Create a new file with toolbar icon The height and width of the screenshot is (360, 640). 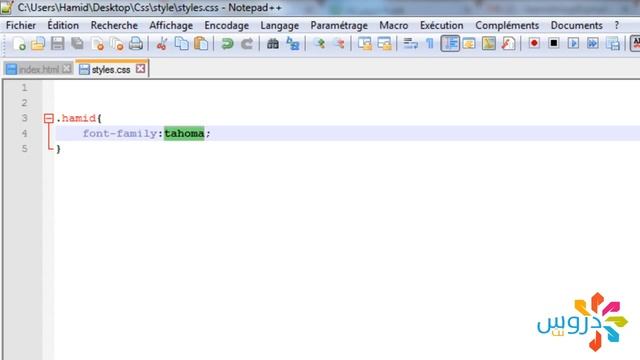coord(19,44)
